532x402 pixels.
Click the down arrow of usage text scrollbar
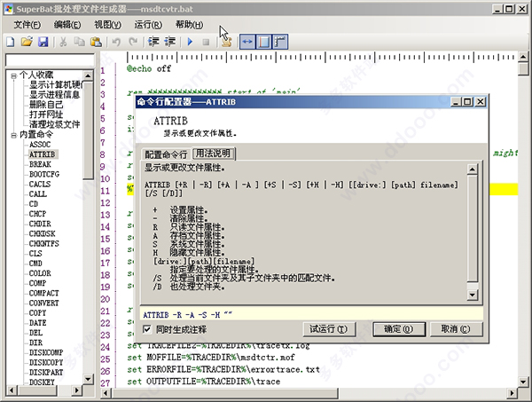pyautogui.click(x=472, y=295)
